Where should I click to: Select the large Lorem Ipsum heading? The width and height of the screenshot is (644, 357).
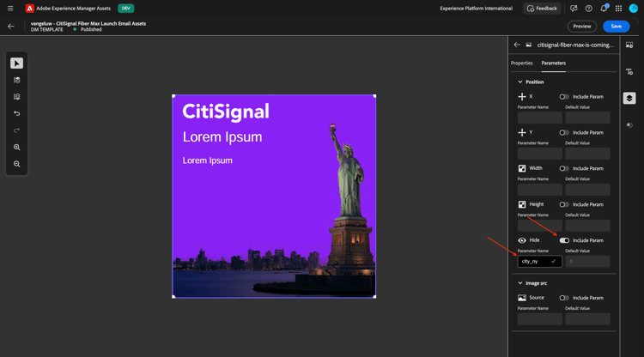click(x=222, y=137)
